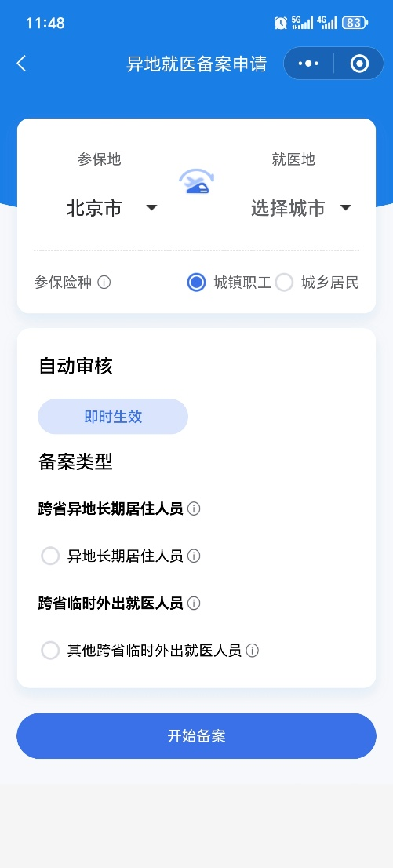Show info for 跨省异地长期居住人员 heading

(194, 509)
